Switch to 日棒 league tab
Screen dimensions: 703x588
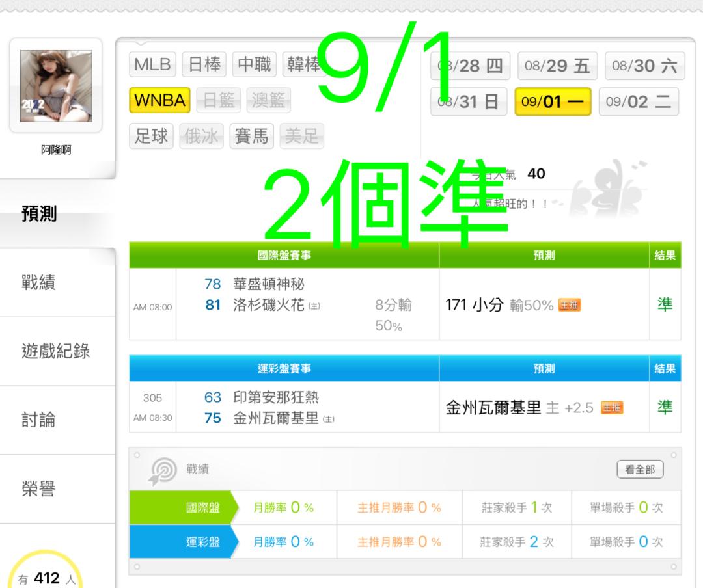(204, 64)
